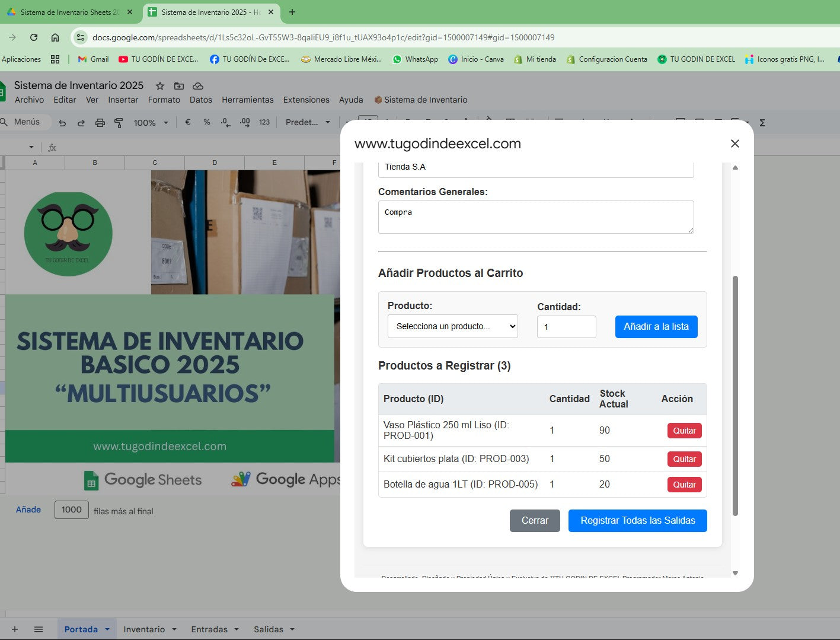Click the 1000 rows count field
Viewport: 840px width, 640px height.
pyautogui.click(x=72, y=510)
